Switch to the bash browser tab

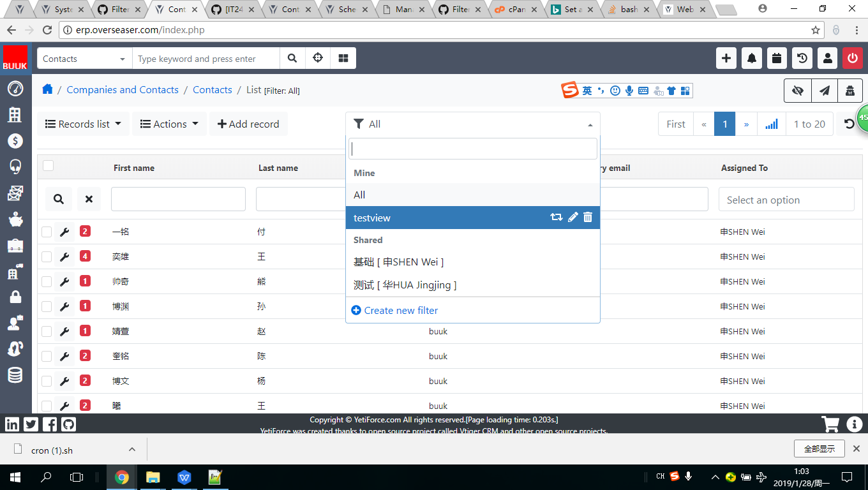pyautogui.click(x=629, y=10)
